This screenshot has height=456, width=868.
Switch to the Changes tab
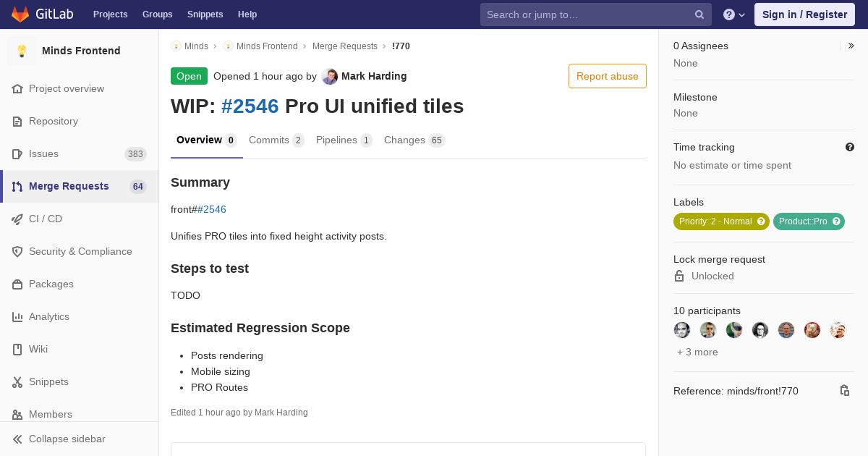(x=414, y=140)
